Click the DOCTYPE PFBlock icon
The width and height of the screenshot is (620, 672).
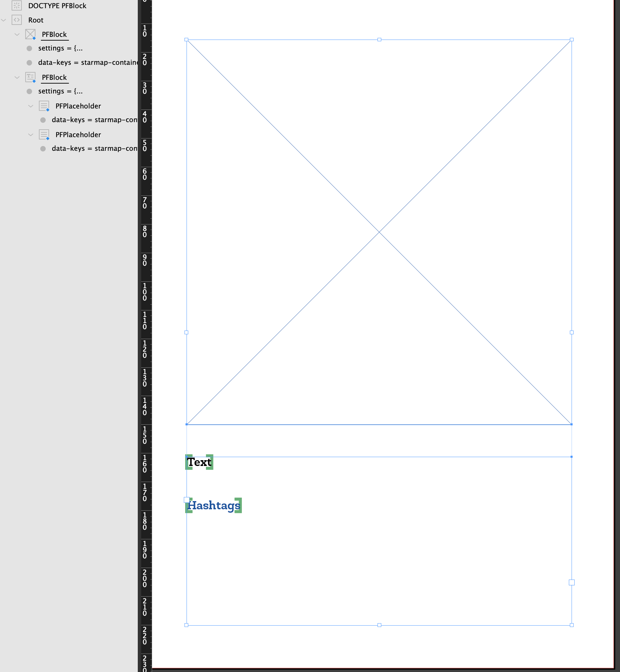16,5
